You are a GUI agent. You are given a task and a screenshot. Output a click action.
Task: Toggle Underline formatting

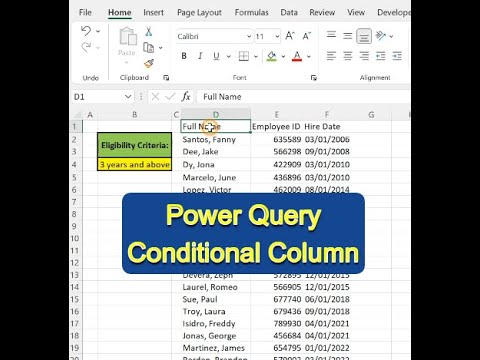(x=216, y=56)
